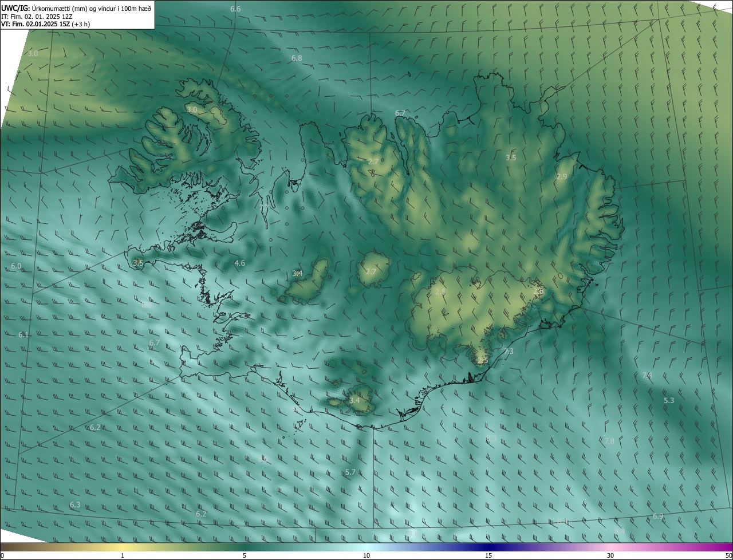Click the 'VT: Fim. 02.01.2025 15Z (+3 h)' line
This screenshot has width=733, height=560.
pyautogui.click(x=45, y=24)
